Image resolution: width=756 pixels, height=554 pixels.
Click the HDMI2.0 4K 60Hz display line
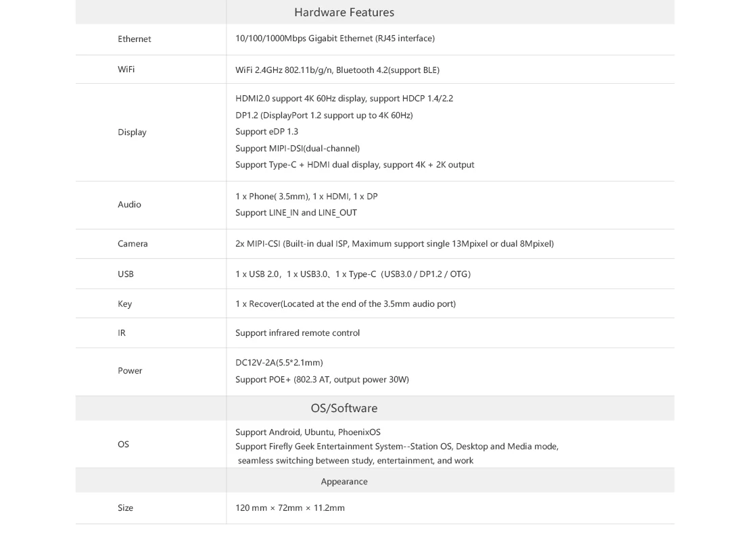point(344,99)
